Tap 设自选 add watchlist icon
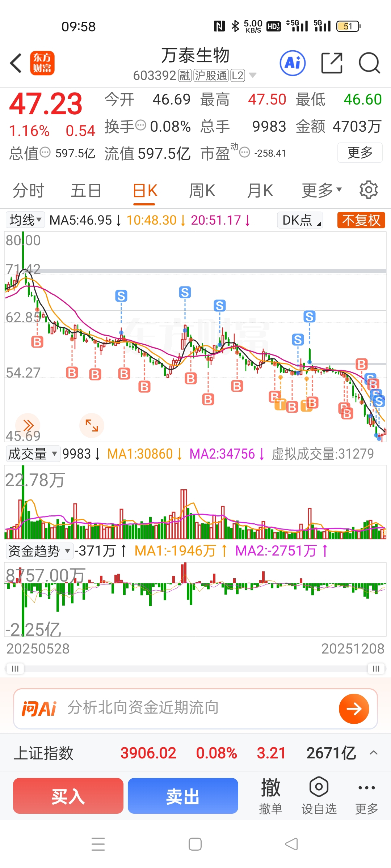Image resolution: width=391 pixels, height=868 pixels. pyautogui.click(x=319, y=796)
